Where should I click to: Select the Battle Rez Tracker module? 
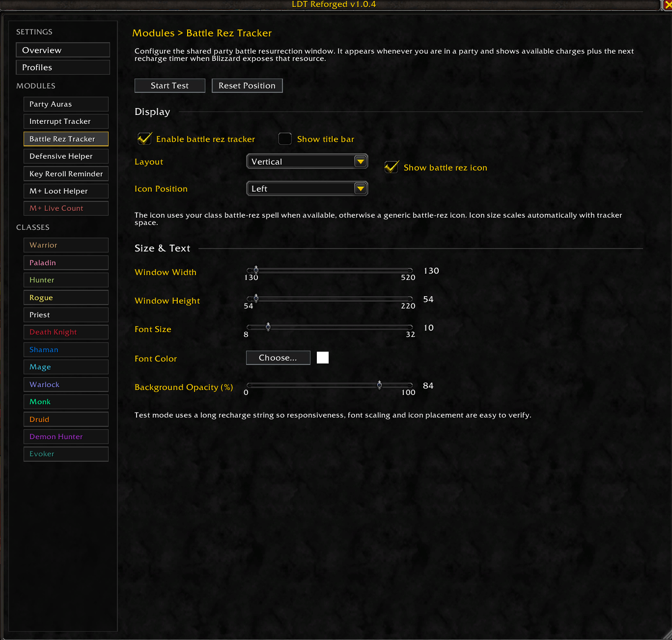click(x=66, y=139)
